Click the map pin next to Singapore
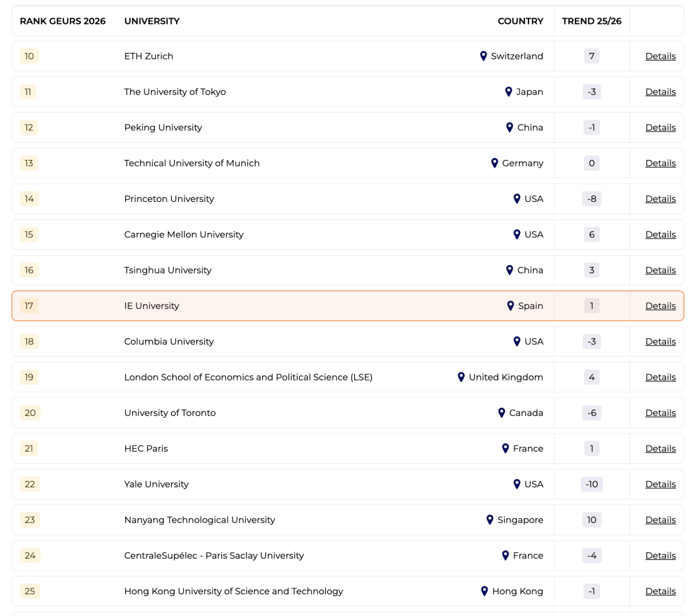This screenshot has width=697, height=616. click(x=490, y=520)
